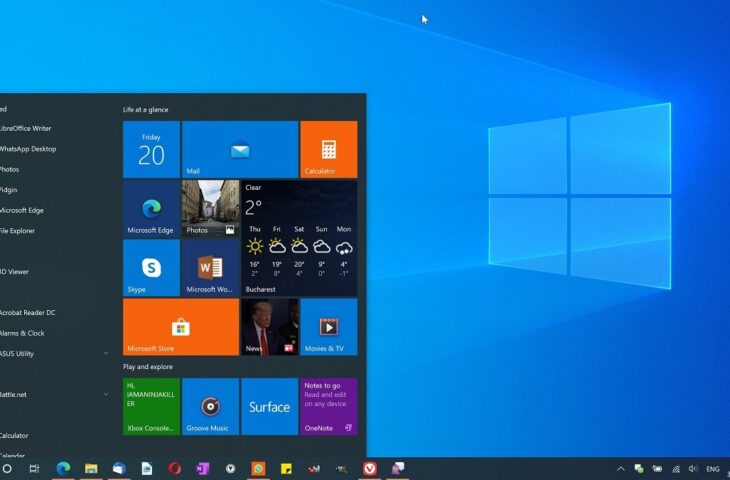Show hidden system tray icons
Screen dimensions: 730x480
[x=621, y=469]
